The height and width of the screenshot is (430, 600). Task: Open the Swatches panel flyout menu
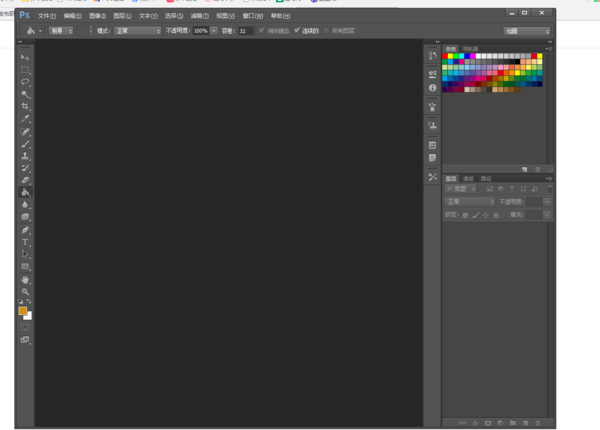pos(549,49)
